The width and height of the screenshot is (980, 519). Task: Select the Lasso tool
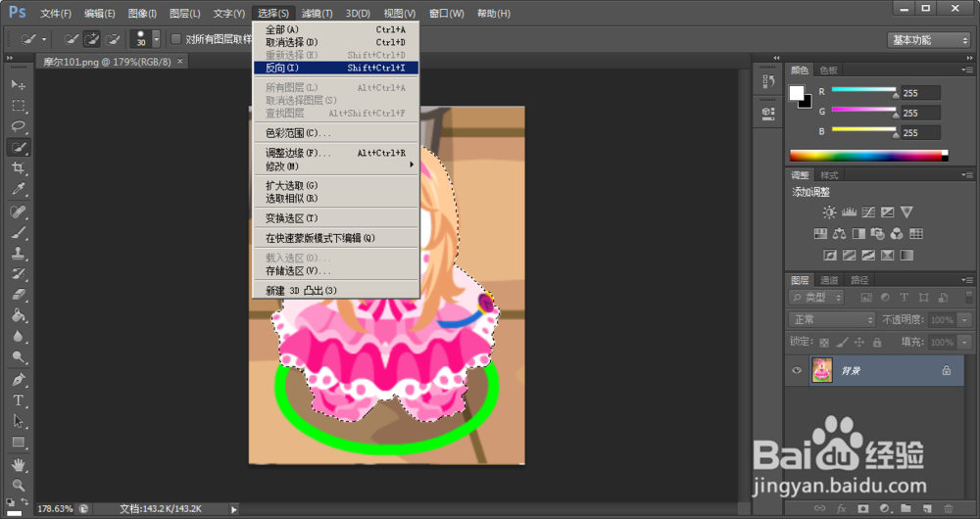pyautogui.click(x=18, y=126)
